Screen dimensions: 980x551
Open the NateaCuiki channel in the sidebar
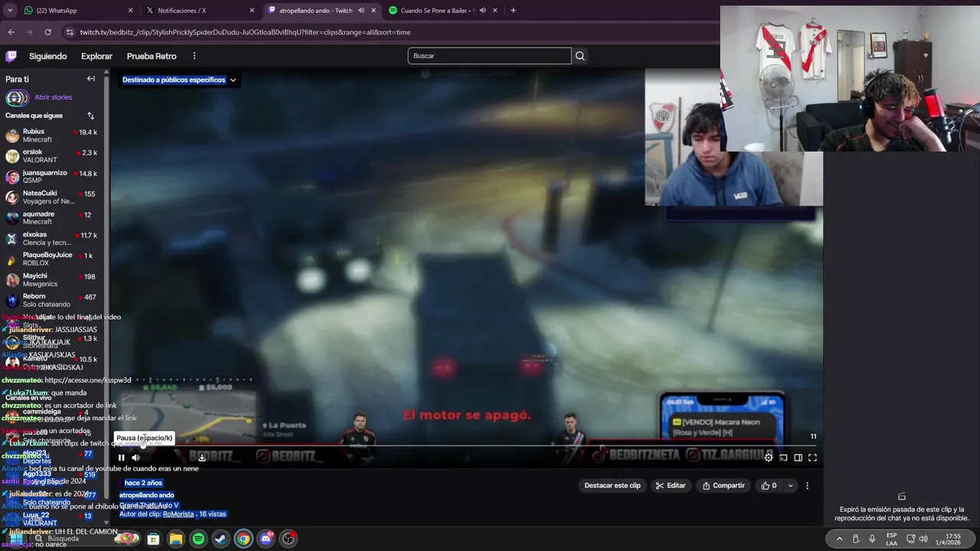[51, 197]
